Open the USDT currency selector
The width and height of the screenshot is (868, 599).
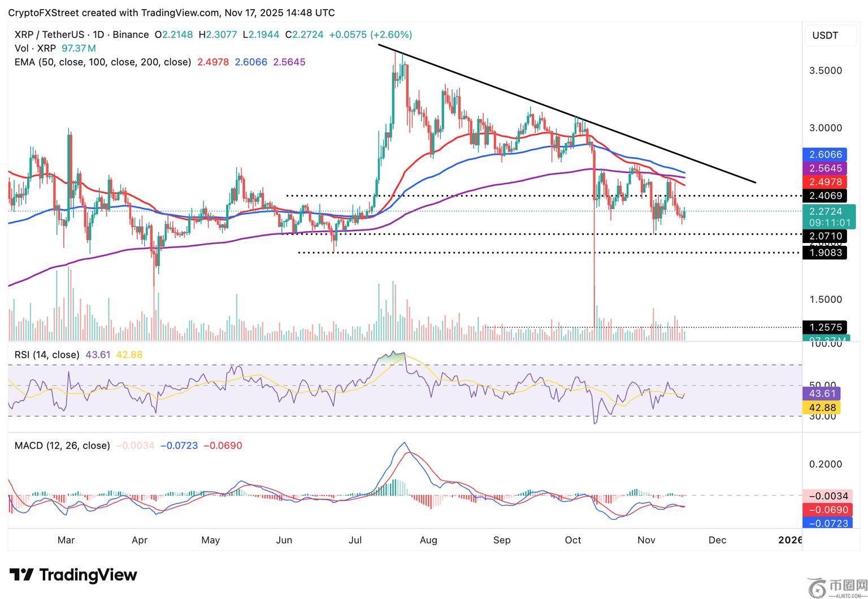(825, 36)
